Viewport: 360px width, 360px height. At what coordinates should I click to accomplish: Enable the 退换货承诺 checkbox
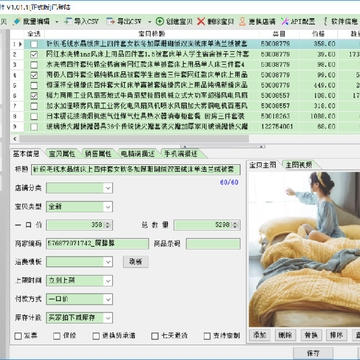point(96,336)
